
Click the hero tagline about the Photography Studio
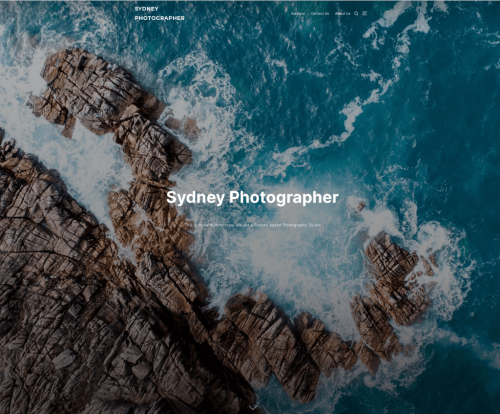[x=253, y=225]
